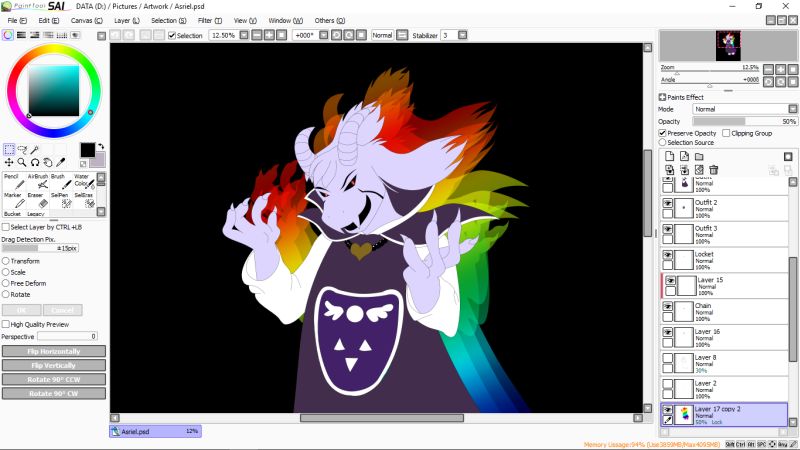Select the rotate canvas tool
The width and height of the screenshot is (800, 450).
pos(35,162)
